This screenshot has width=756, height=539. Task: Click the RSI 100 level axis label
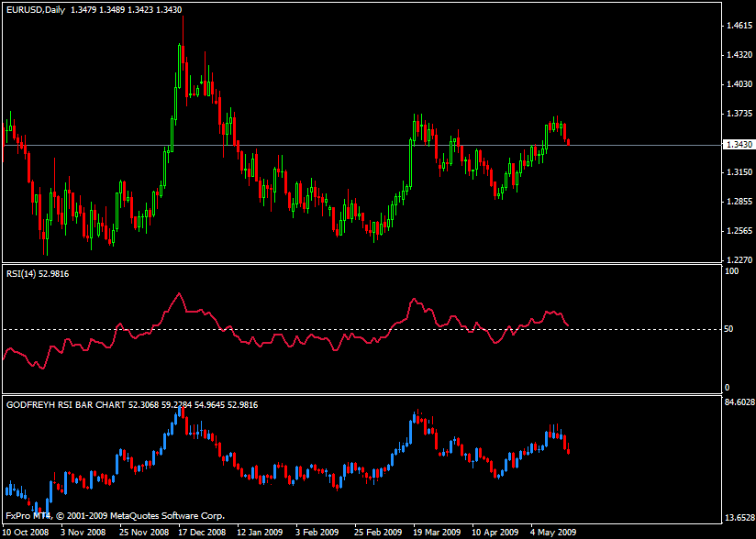[731, 271]
